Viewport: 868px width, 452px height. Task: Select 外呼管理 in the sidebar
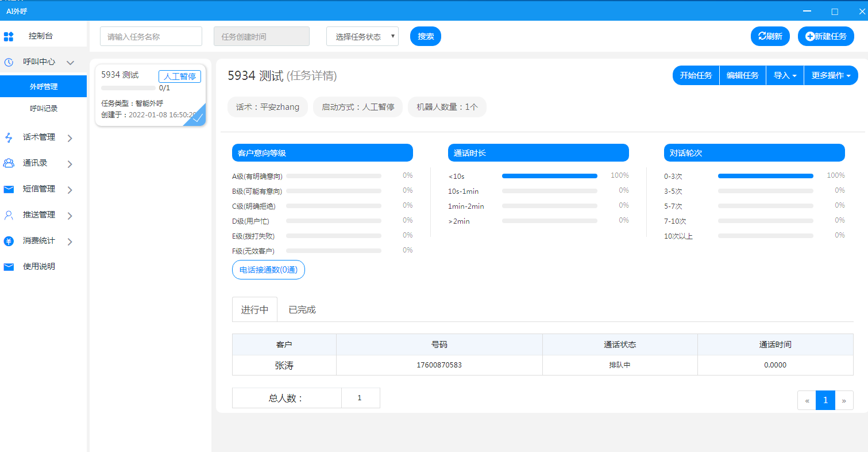(43, 87)
